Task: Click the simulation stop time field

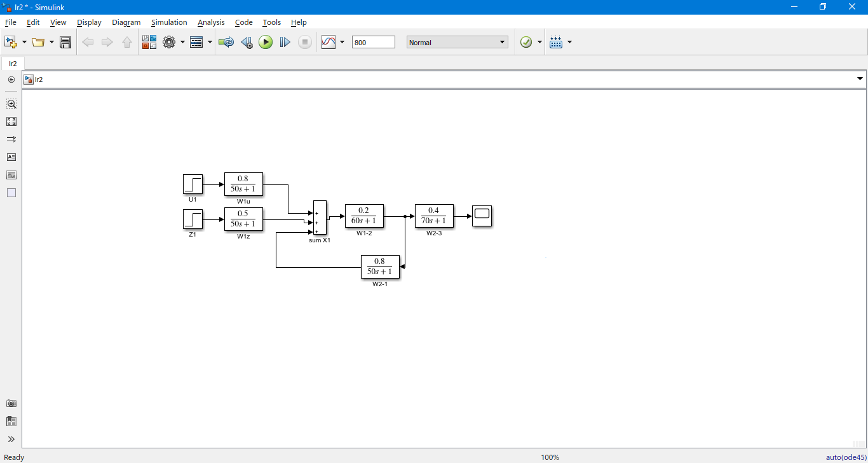Action: 373,43
